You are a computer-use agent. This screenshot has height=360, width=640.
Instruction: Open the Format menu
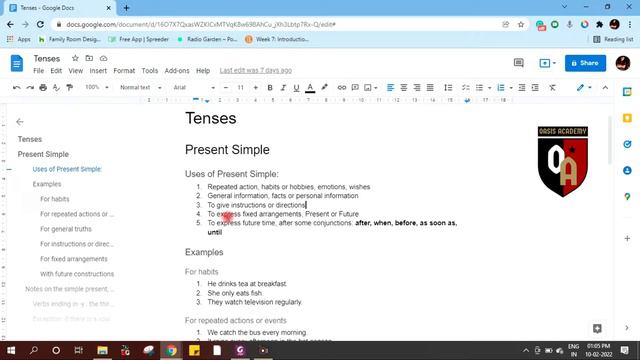click(124, 71)
